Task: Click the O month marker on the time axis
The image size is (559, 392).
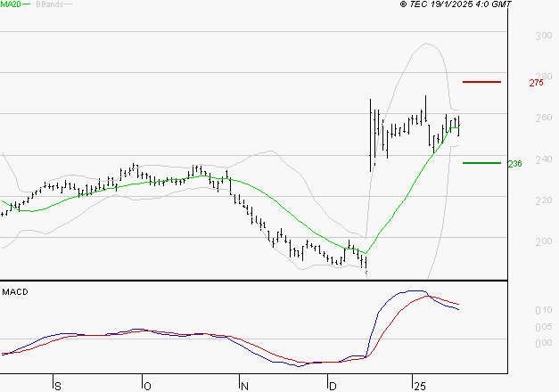Action: [147, 387]
